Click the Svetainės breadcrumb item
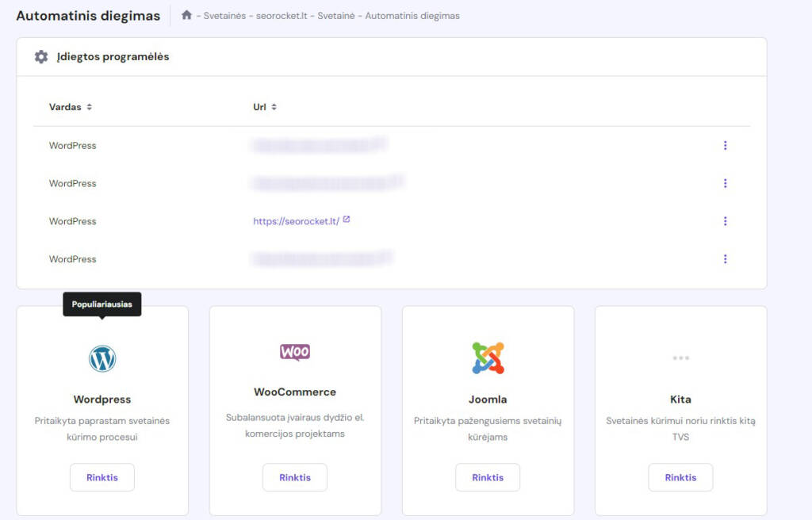 [x=224, y=16]
